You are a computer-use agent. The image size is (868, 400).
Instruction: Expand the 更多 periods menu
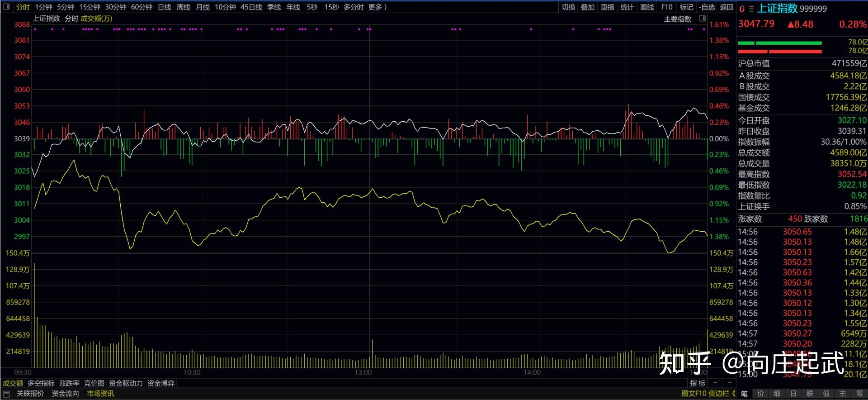click(377, 7)
